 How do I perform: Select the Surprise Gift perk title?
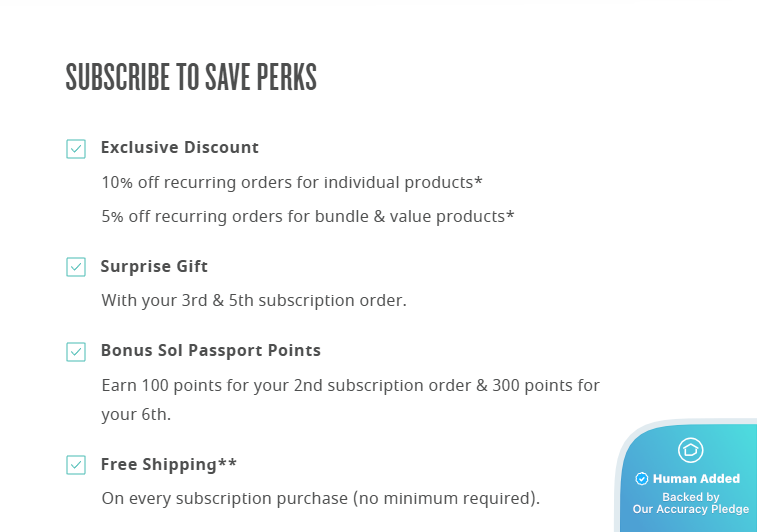coord(154,267)
